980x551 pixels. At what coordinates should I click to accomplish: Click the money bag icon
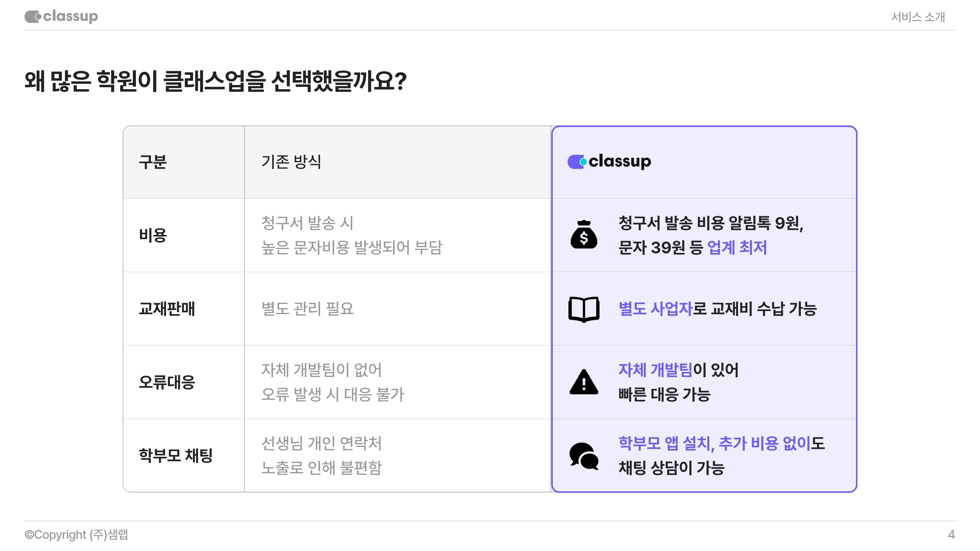[584, 235]
